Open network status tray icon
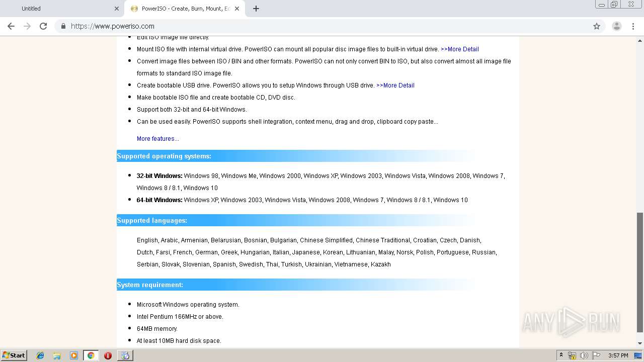The width and height of the screenshot is (644, 362). coord(572,355)
